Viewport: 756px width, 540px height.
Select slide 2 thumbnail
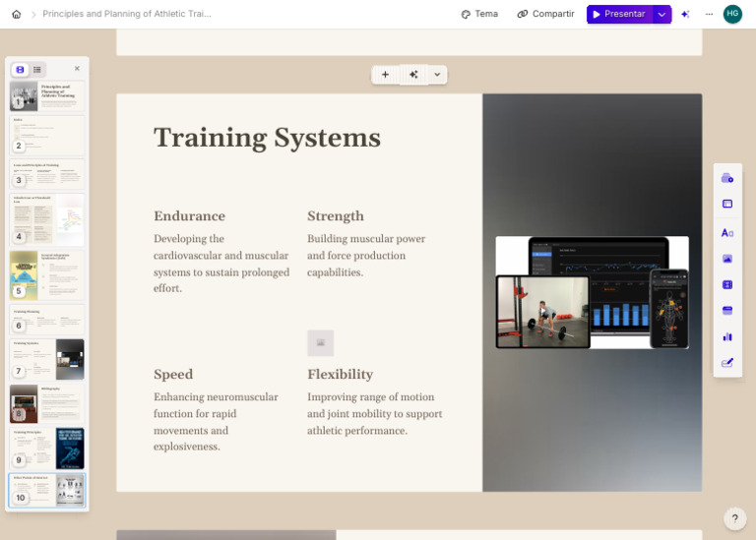[47, 136]
